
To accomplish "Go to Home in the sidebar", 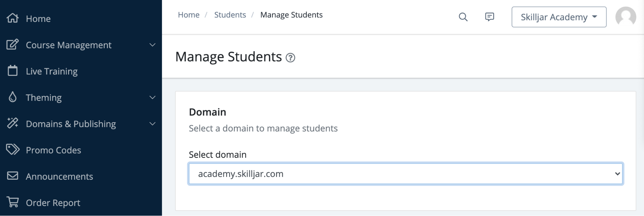I will point(38,19).
